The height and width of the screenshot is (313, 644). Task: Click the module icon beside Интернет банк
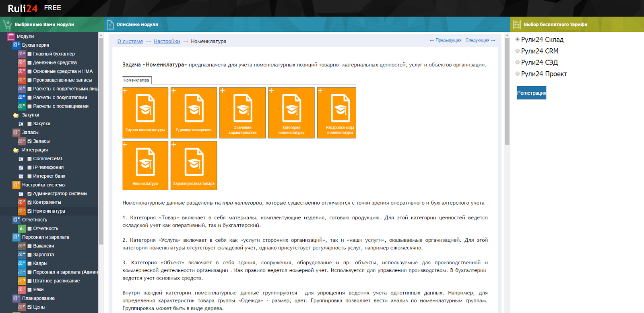21,176
